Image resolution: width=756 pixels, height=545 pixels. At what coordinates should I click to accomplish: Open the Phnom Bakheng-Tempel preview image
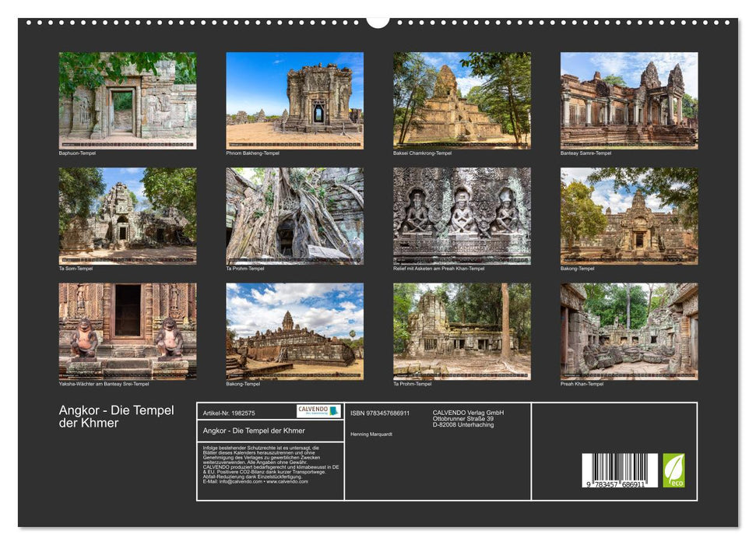coord(294,100)
